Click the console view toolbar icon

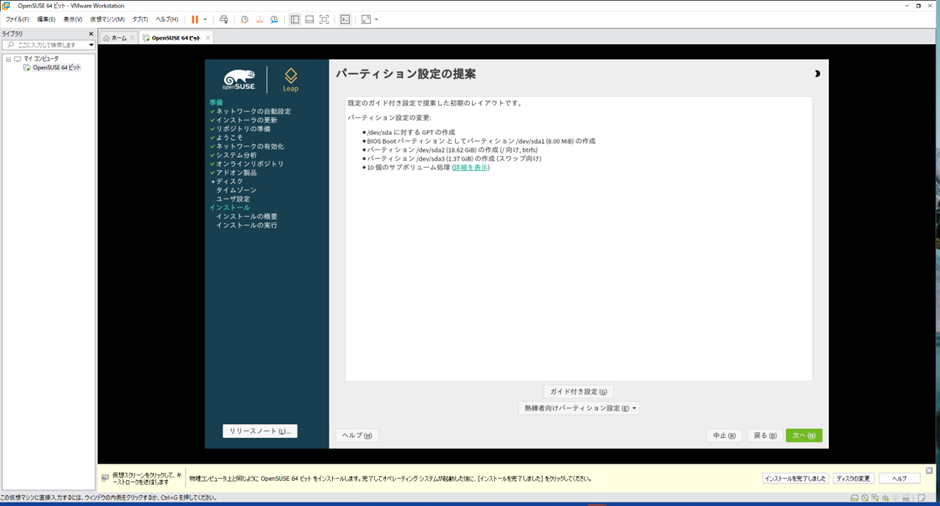coord(346,19)
